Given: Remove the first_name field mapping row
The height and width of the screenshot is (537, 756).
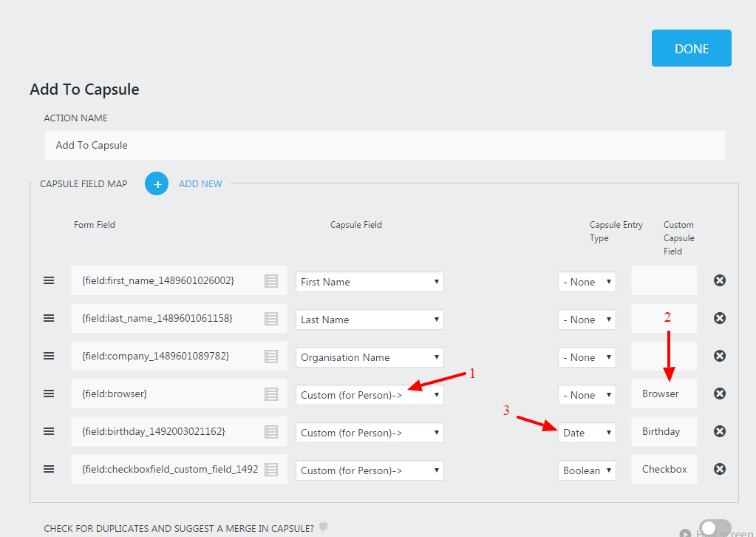Looking at the screenshot, I should pyautogui.click(x=719, y=280).
